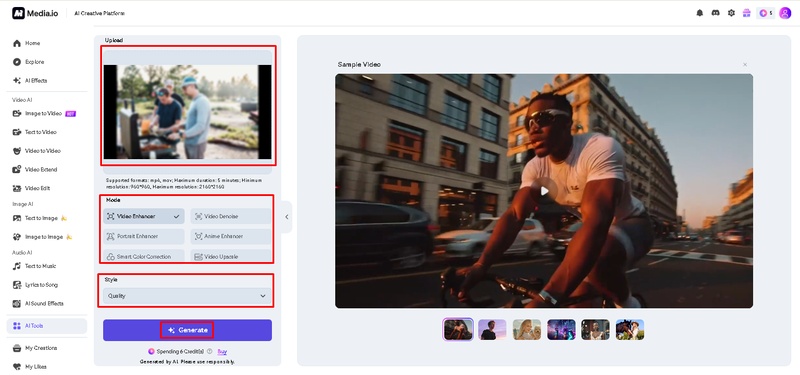Click the credits info question icon
Viewport: 800px width, 375px height.
tap(210, 352)
